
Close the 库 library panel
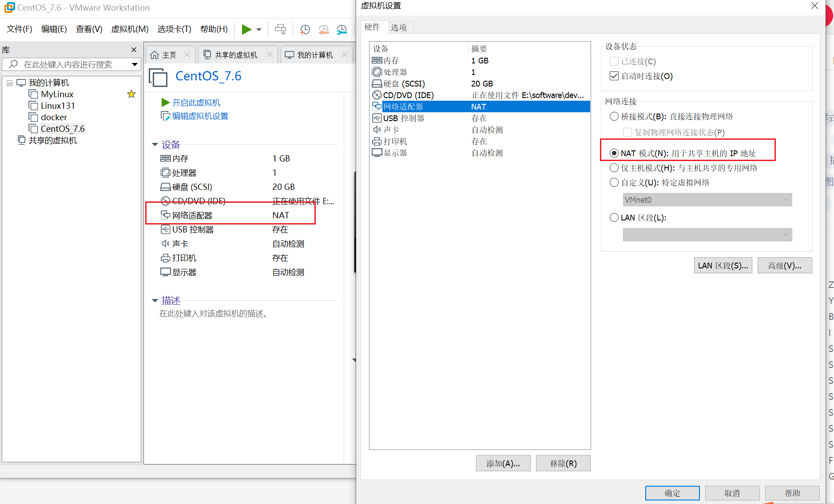click(x=134, y=50)
